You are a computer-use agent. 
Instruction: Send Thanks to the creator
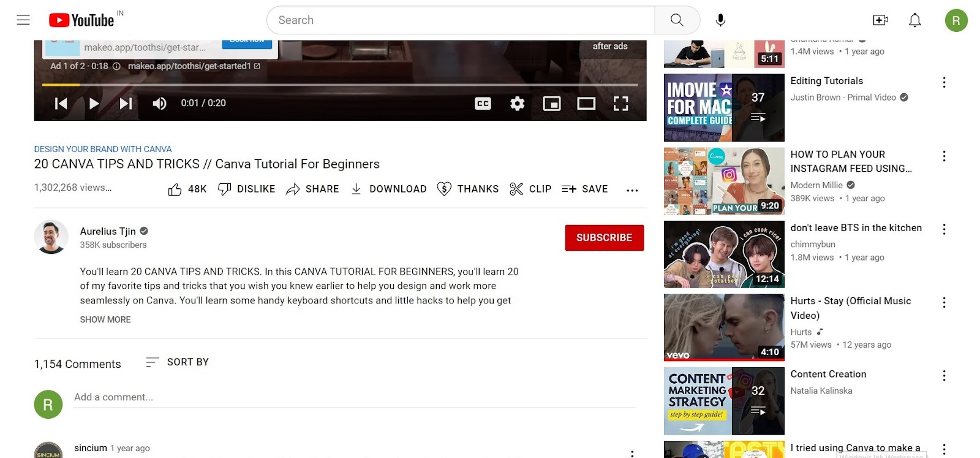468,189
